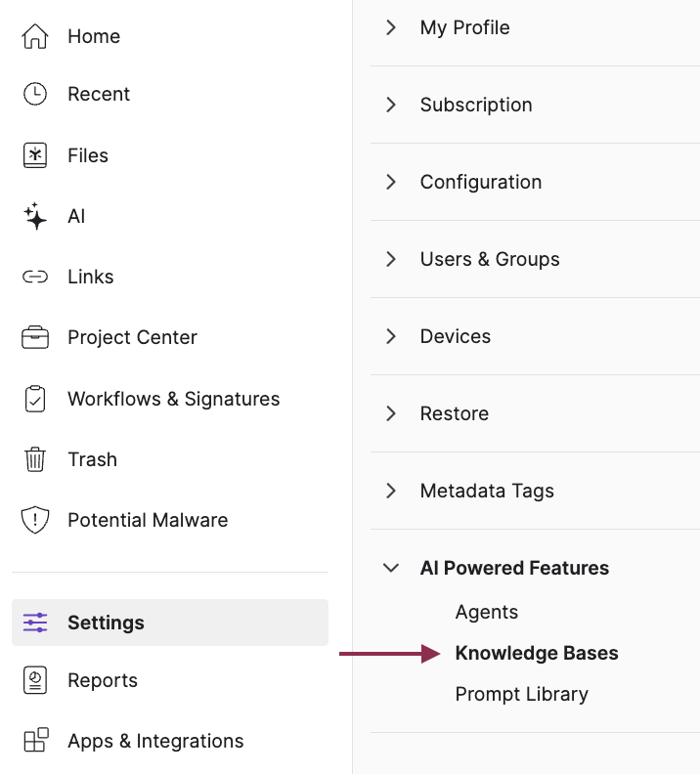Click the Files folder icon
Screen dimensions: 700x774
[x=35, y=155]
